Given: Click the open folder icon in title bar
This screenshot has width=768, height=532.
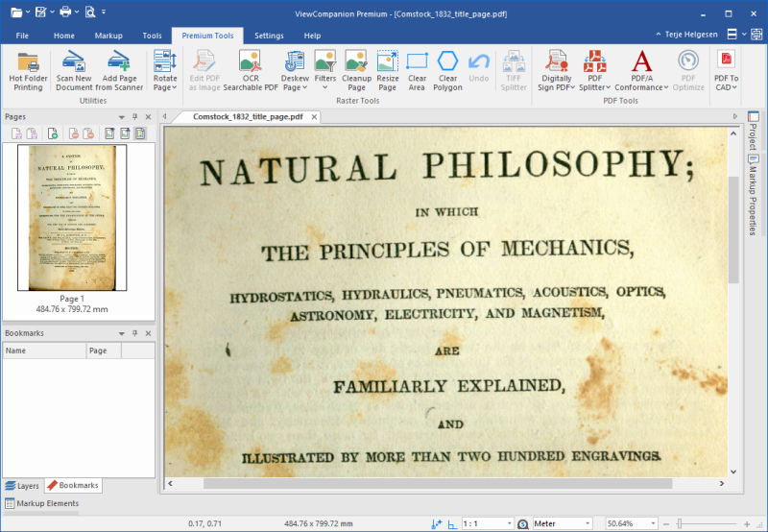Looking at the screenshot, I should pos(16,12).
